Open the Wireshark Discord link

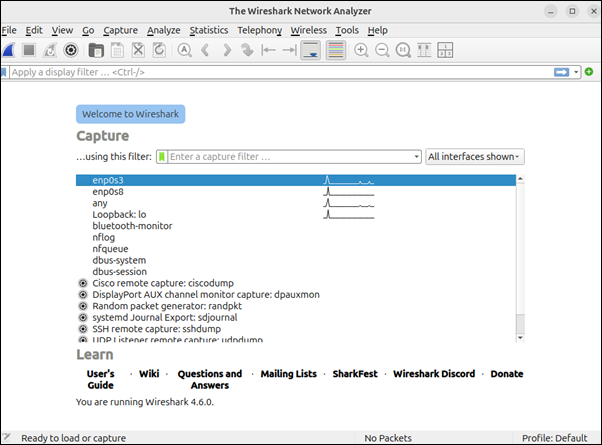click(434, 374)
